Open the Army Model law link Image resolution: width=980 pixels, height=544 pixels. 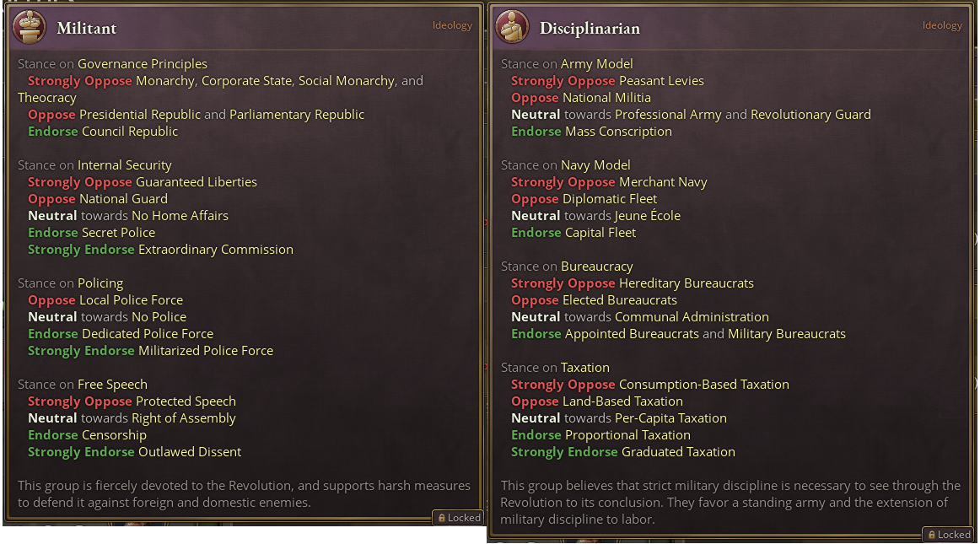click(x=597, y=64)
